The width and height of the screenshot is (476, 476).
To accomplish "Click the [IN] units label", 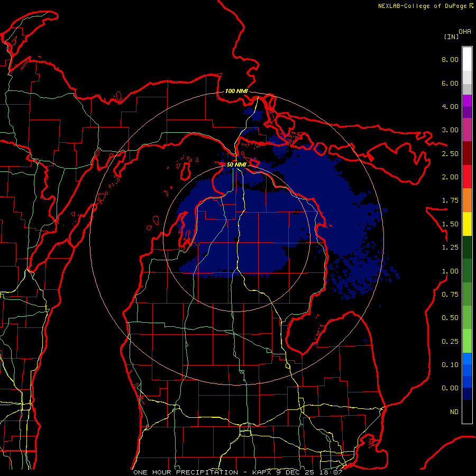I will (451, 36).
